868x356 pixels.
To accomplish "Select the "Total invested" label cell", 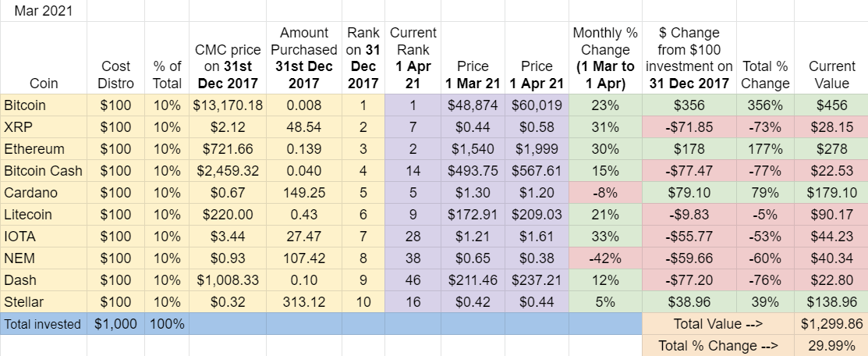I will pyautogui.click(x=44, y=323).
